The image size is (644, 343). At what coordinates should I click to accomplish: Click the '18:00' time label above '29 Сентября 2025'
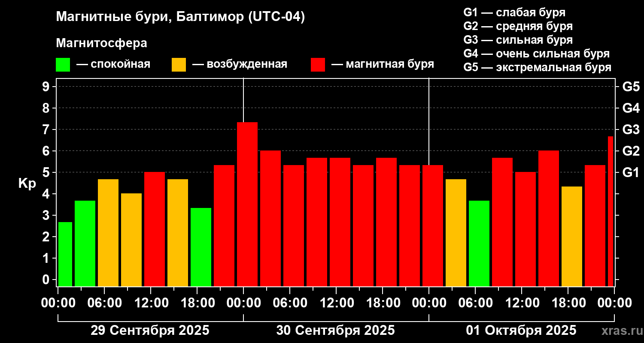pyautogui.click(x=197, y=303)
